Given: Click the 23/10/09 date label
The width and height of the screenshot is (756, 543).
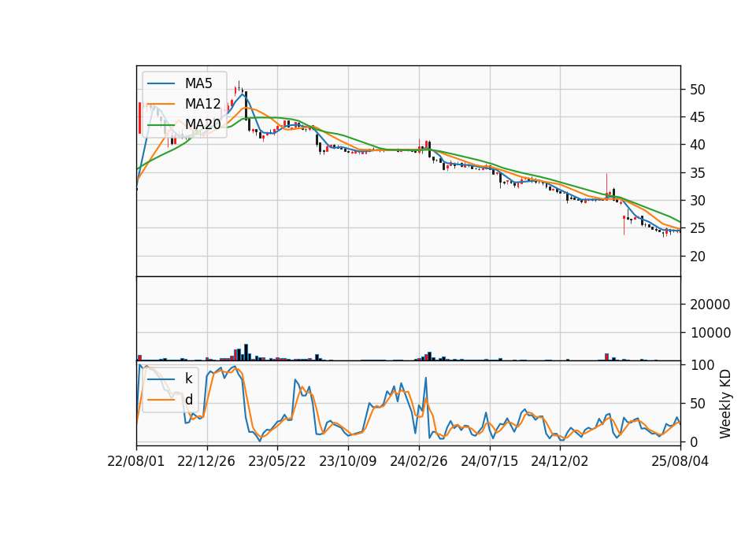Looking at the screenshot, I should (347, 461).
